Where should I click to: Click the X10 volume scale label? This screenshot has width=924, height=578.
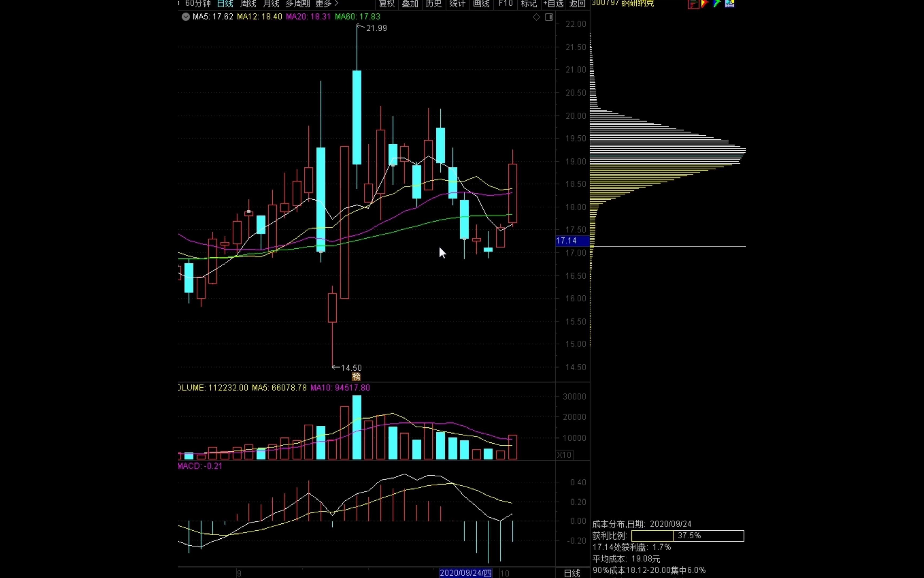tap(564, 455)
